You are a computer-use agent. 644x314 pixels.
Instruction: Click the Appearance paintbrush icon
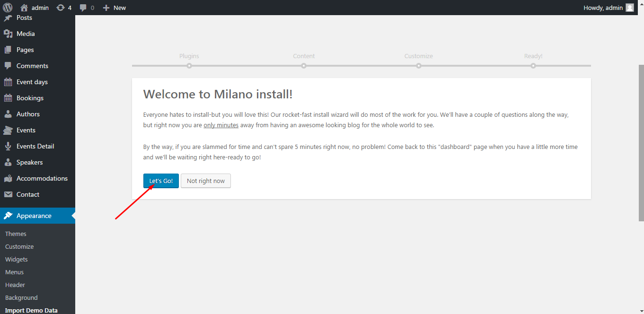coord(8,216)
